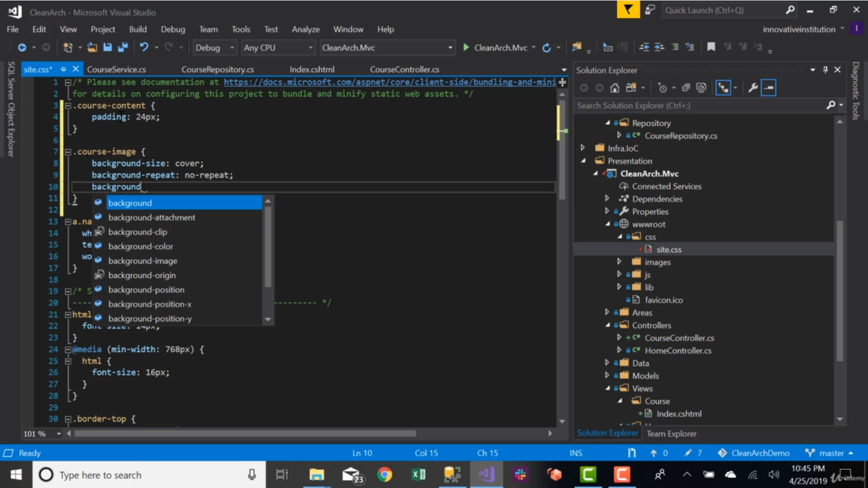Click Solution Explorer Home icon

615,87
